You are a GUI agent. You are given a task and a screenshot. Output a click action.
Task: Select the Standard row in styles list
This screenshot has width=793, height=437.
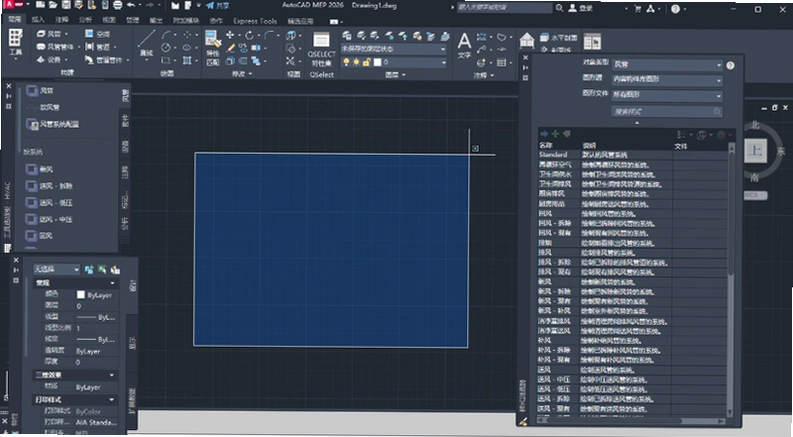(633, 155)
